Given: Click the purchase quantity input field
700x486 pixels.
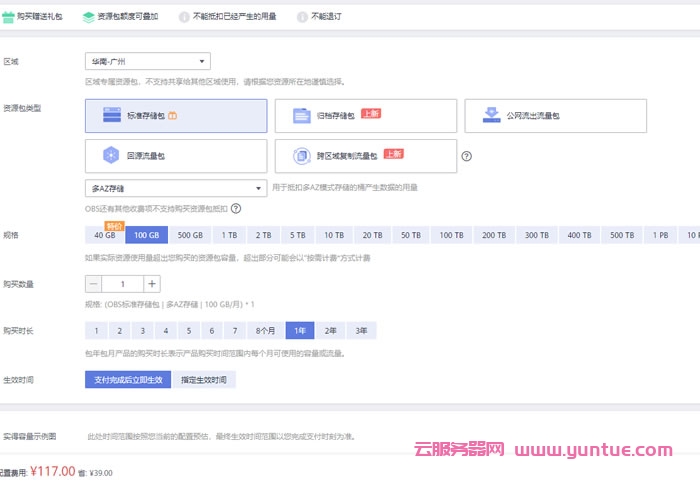Looking at the screenshot, I should 122,284.
